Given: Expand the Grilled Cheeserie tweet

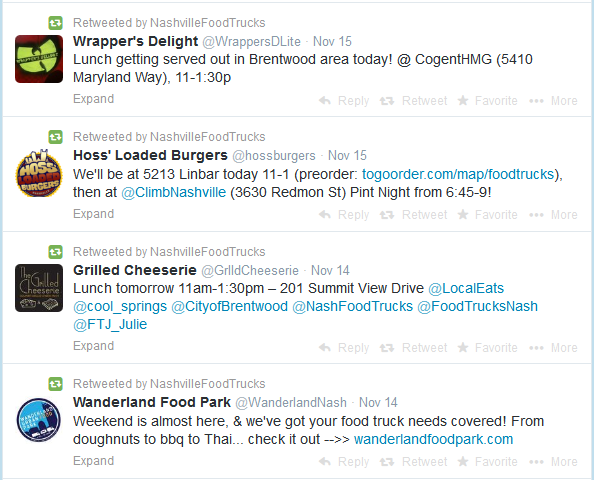Looking at the screenshot, I should pyautogui.click(x=94, y=346).
